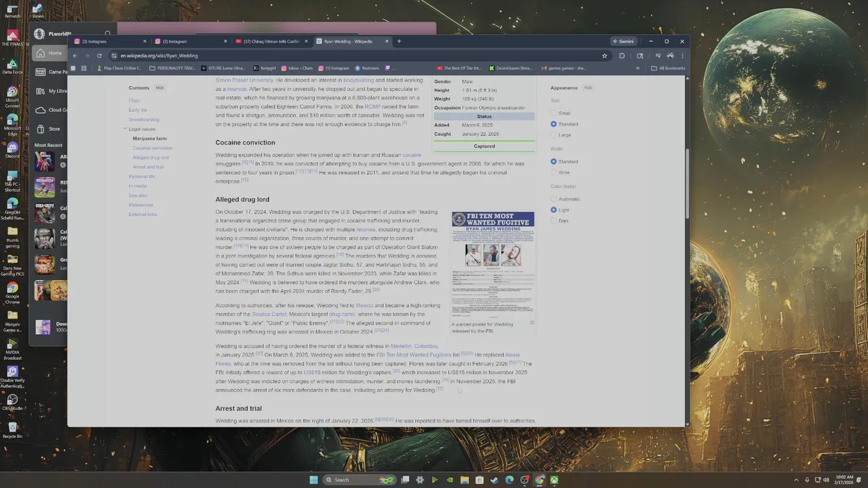
Task: Collapse the Legal issues contents section
Action: (x=125, y=129)
